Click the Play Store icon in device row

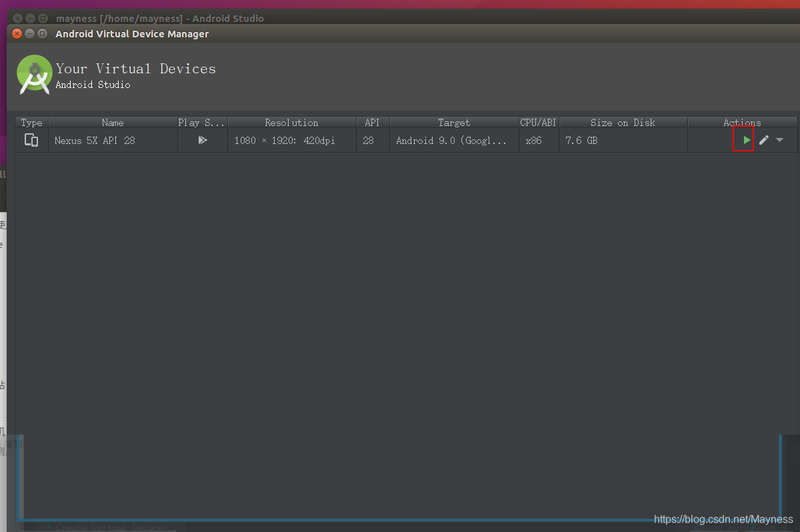pyautogui.click(x=203, y=140)
